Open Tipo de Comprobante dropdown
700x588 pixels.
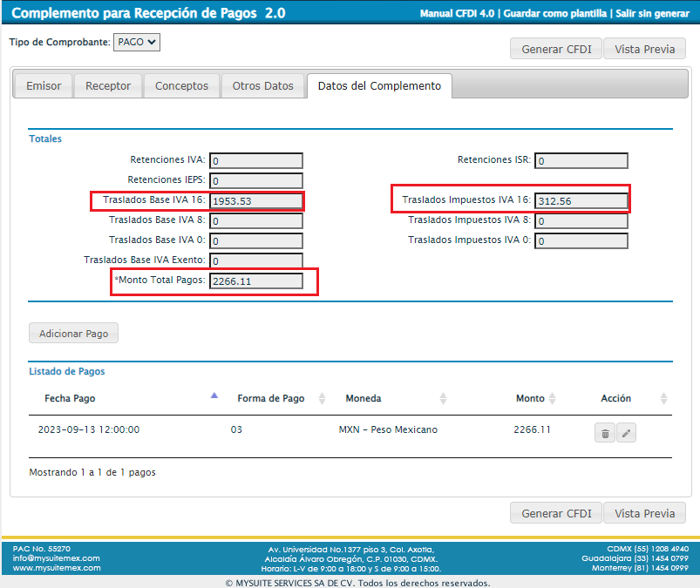137,42
